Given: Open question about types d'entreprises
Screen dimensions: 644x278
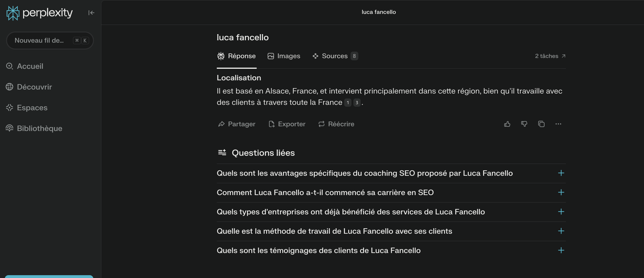Looking at the screenshot, I should pyautogui.click(x=391, y=212).
